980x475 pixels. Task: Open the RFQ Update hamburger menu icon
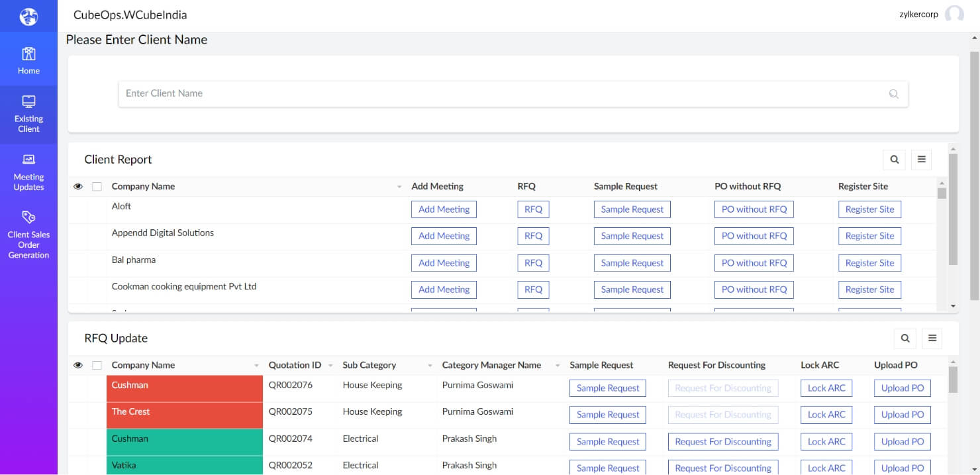click(932, 339)
